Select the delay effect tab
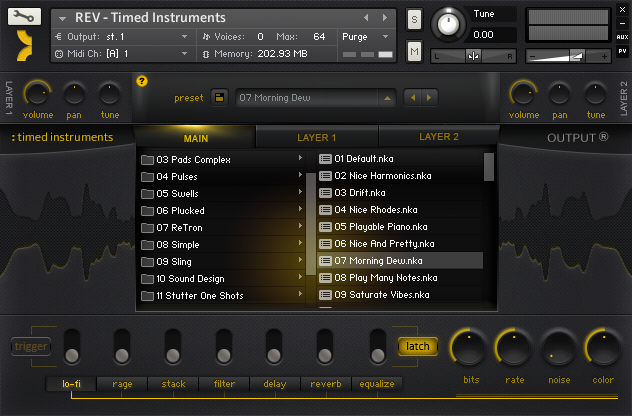This screenshot has width=632, height=416. pyautogui.click(x=274, y=383)
